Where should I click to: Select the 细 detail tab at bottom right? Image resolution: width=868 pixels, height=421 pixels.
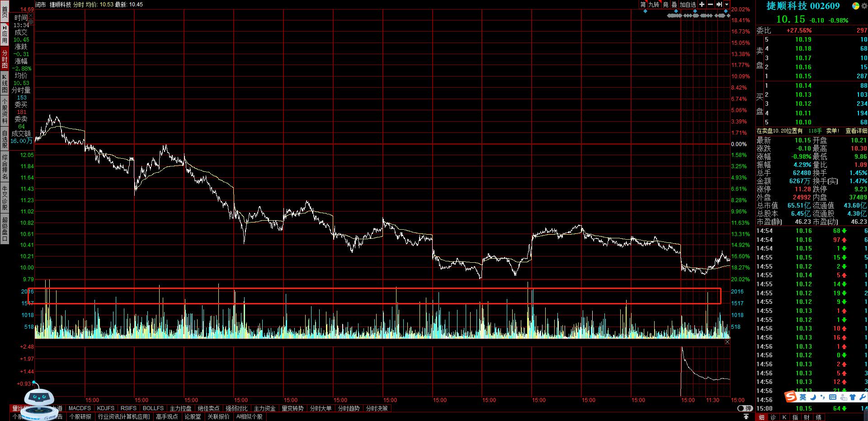pyautogui.click(x=761, y=417)
